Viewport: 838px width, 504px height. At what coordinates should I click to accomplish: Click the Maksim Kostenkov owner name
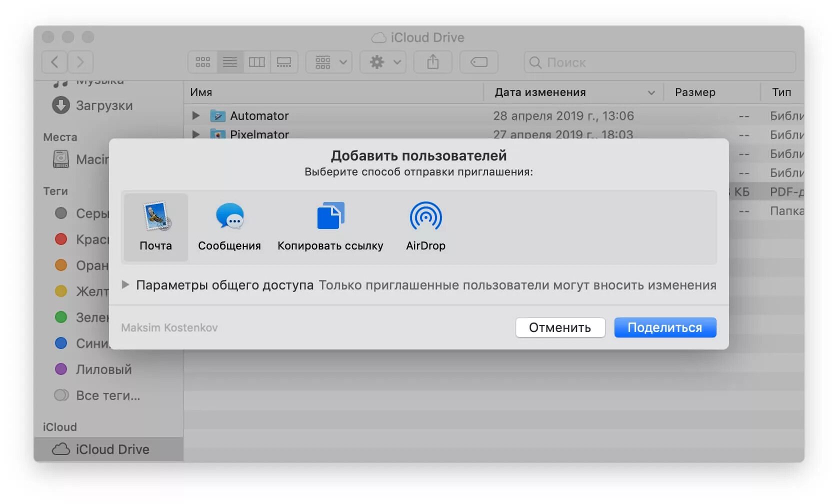[169, 327]
